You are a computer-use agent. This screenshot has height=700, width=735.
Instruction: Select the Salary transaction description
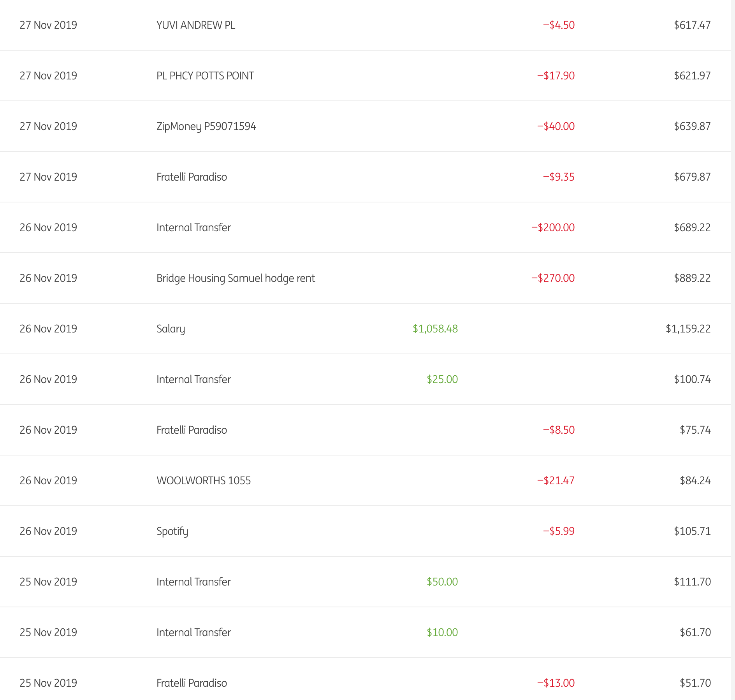171,329
